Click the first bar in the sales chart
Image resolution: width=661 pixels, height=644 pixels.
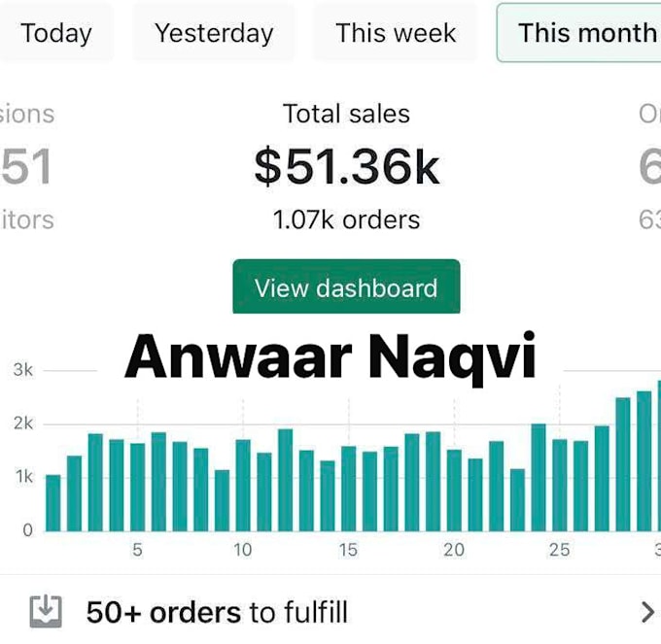pos(53,503)
